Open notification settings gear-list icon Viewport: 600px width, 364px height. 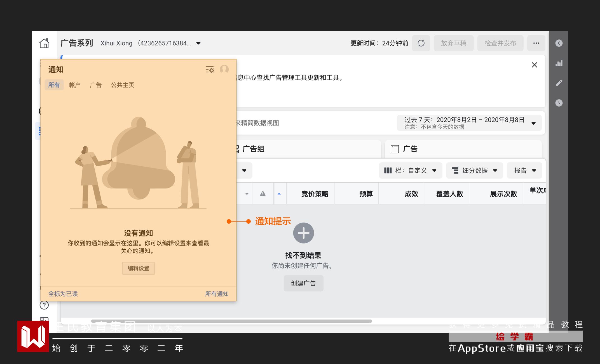click(x=210, y=69)
